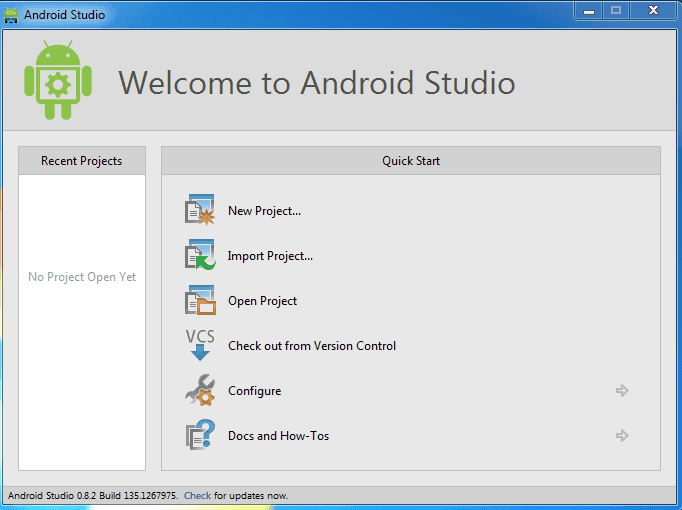Click the Android Studio 0.8.2 build text
Viewport: 682px width, 510px height.
pyautogui.click(x=93, y=496)
